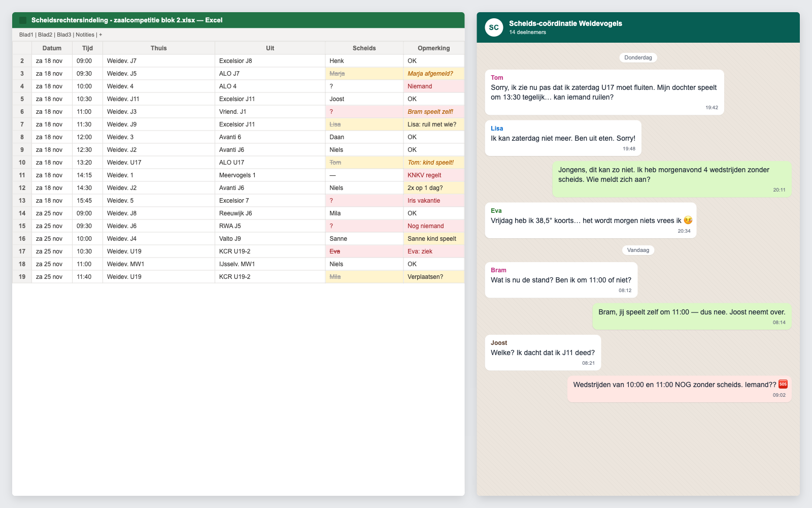Select the 'IJsselv. MW1' cell
The image size is (812, 508).
[270, 264]
